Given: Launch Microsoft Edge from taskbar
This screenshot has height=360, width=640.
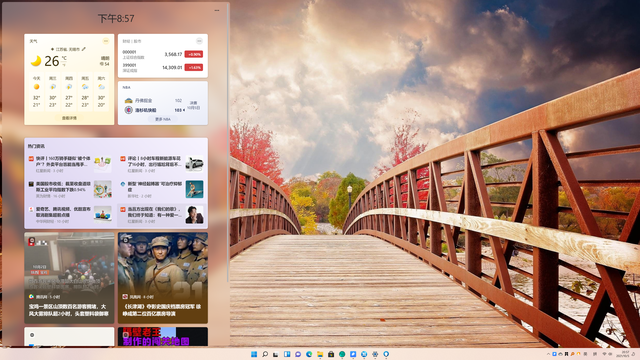Looking at the screenshot, I should [309, 354].
